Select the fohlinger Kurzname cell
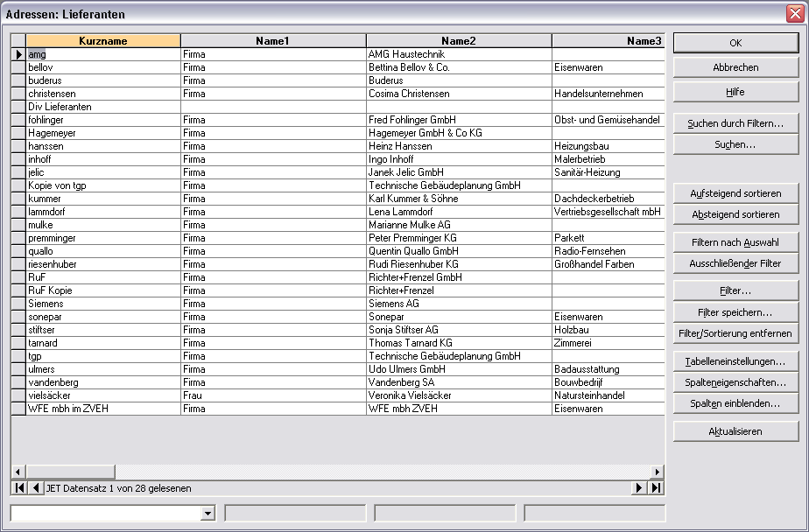 pos(103,120)
